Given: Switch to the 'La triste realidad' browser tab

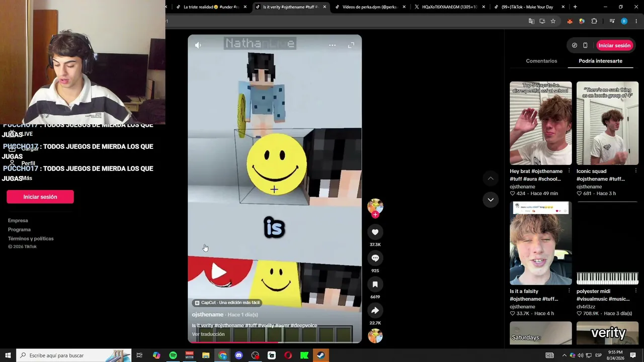Looking at the screenshot, I should click(x=211, y=7).
